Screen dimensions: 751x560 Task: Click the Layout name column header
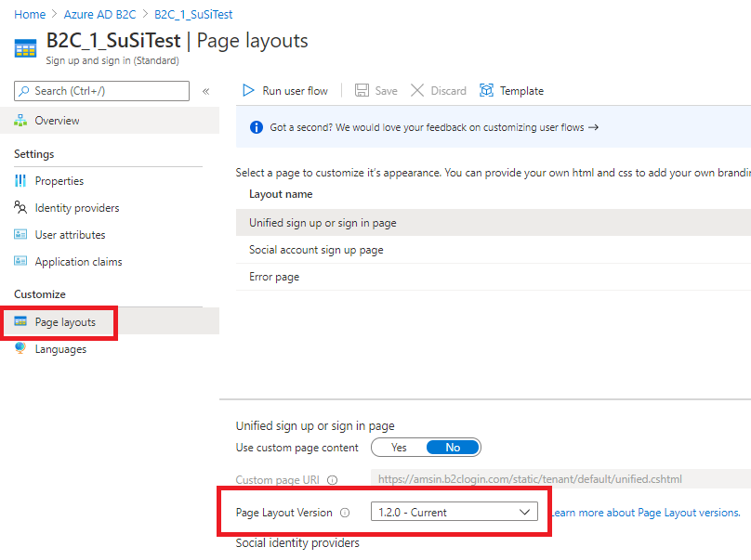(x=281, y=194)
